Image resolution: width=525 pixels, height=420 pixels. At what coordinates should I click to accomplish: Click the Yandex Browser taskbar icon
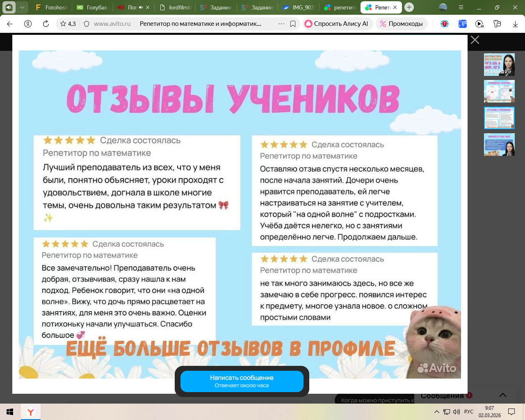[30, 412]
